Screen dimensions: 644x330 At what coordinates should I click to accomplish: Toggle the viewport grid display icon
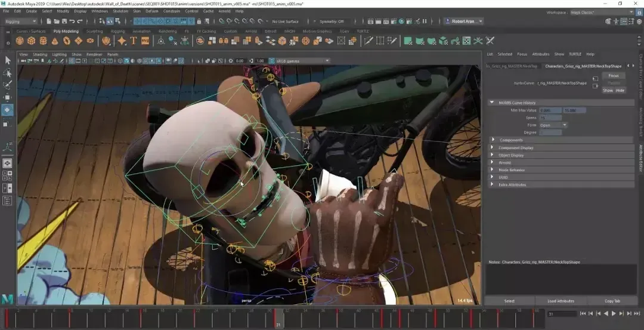pyautogui.click(x=72, y=61)
